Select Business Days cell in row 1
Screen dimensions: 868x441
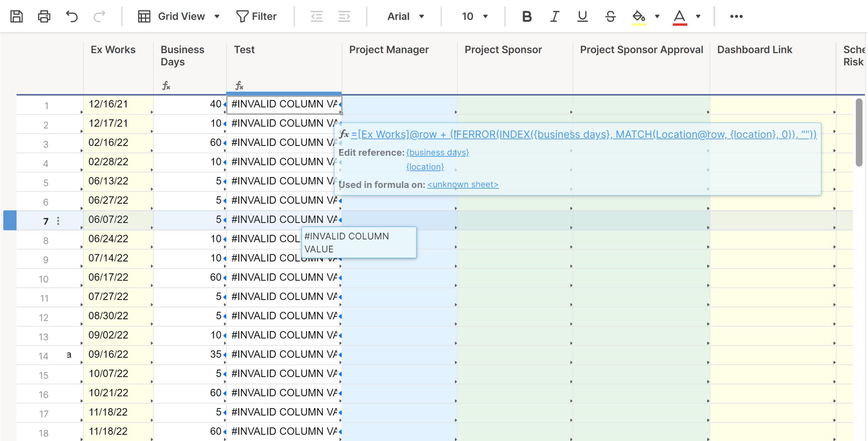pyautogui.click(x=190, y=104)
